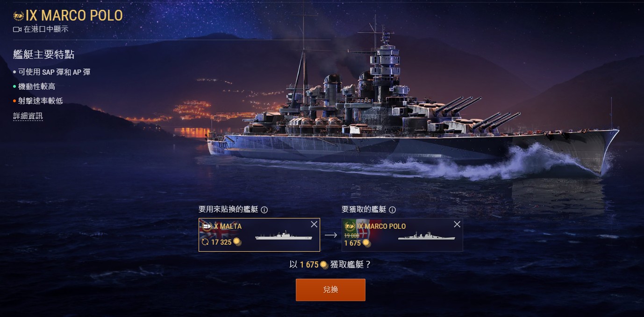Click the battleship class emblem before IX MARCO POLO title
644x317 pixels.
(18, 15)
